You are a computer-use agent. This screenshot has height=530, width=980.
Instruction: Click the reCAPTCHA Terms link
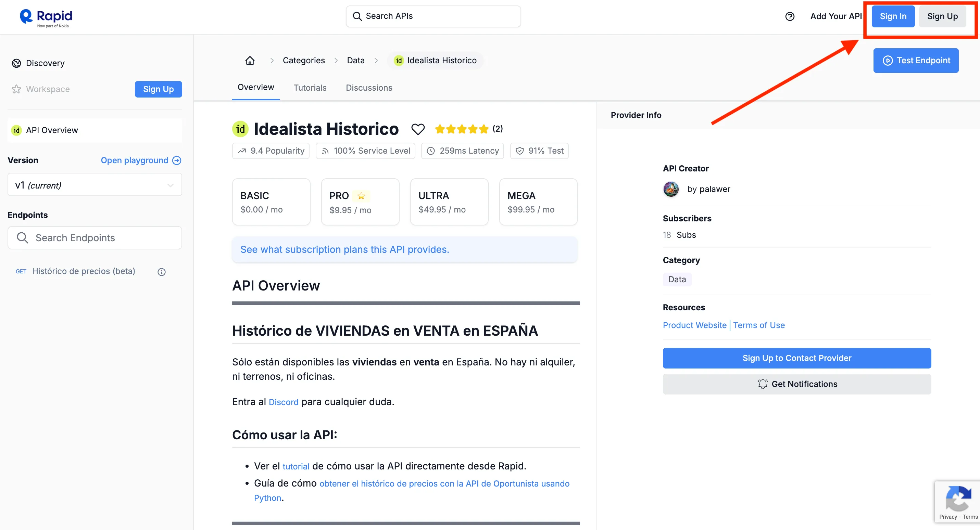coord(970,517)
